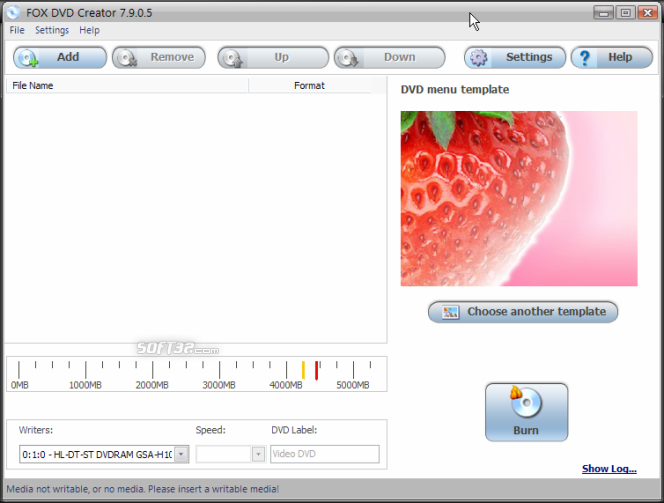Viewport: 664px width, 503px height.
Task: Click the Add button with disc icon
Action: pos(60,57)
